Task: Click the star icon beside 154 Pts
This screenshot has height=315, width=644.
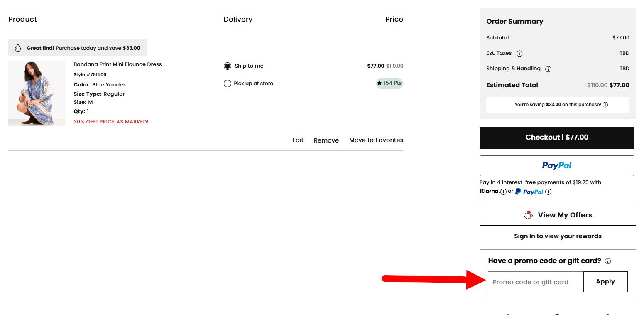Action: (x=380, y=83)
